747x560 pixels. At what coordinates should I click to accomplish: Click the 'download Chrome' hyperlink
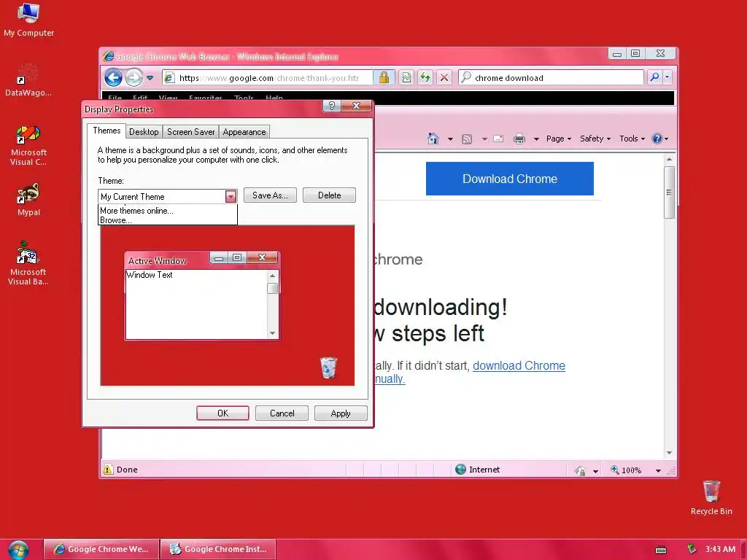(x=519, y=366)
